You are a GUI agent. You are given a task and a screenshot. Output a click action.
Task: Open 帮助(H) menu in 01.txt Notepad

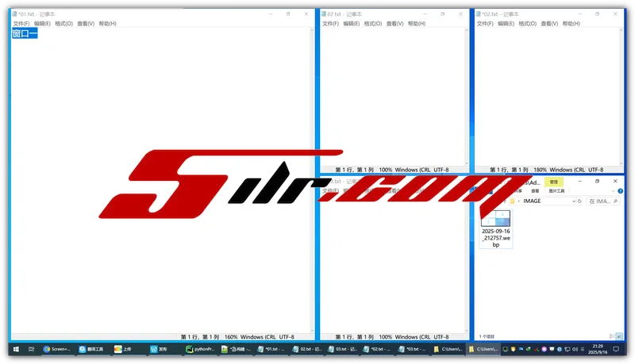(107, 24)
